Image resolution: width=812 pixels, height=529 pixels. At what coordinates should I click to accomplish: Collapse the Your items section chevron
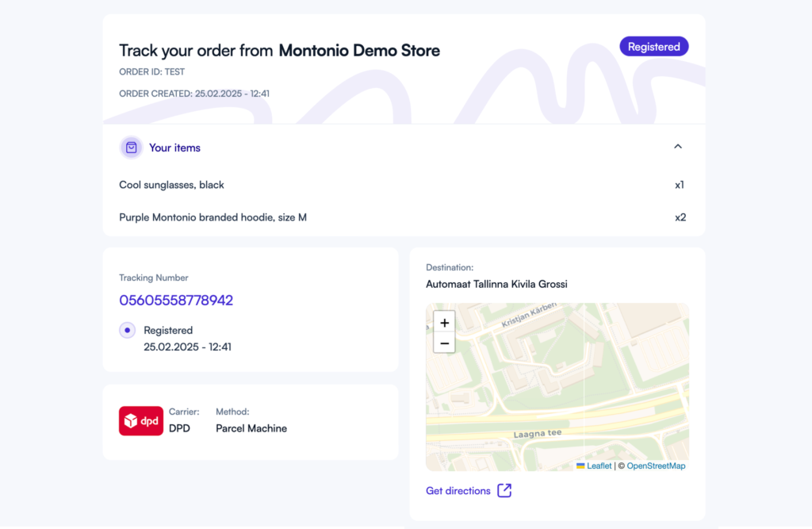tap(678, 147)
